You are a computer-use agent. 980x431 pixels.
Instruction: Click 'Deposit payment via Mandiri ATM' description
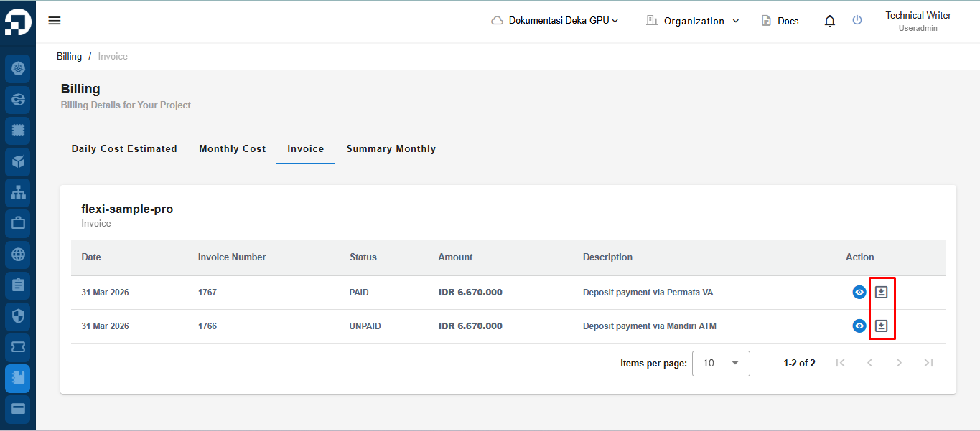click(650, 326)
